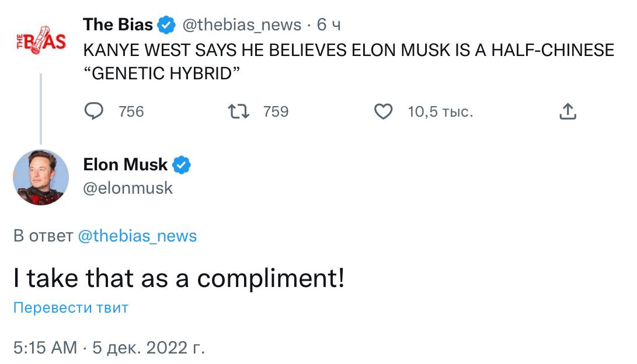Click the verified badge next to The Bias
637x364 pixels.
(166, 25)
